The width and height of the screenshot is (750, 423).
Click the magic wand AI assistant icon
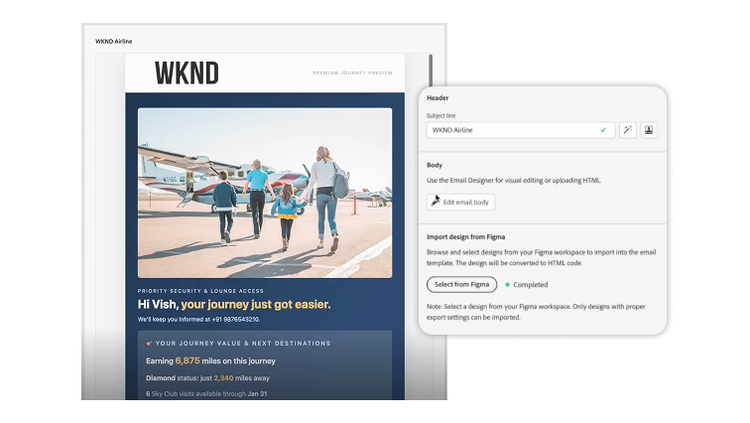(x=628, y=130)
